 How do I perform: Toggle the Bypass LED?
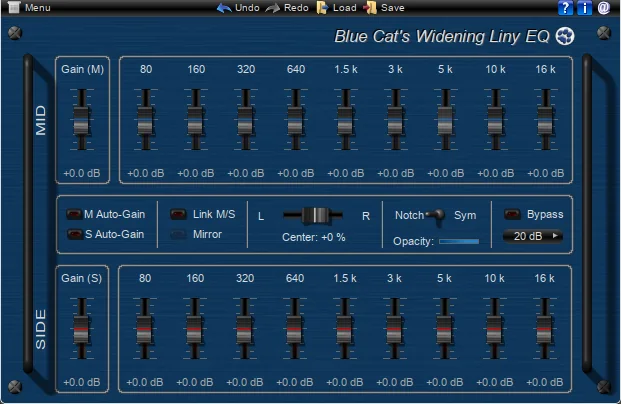(512, 214)
